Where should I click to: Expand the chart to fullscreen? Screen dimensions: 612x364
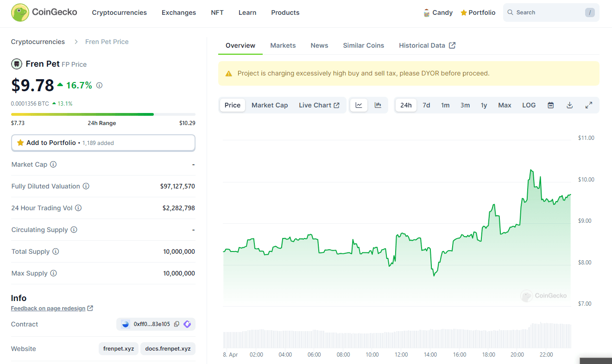click(x=589, y=105)
